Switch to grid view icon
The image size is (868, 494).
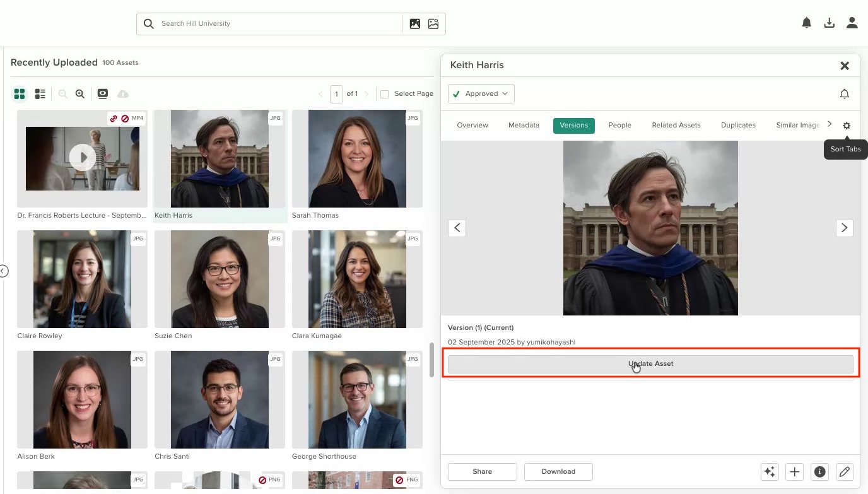(20, 94)
